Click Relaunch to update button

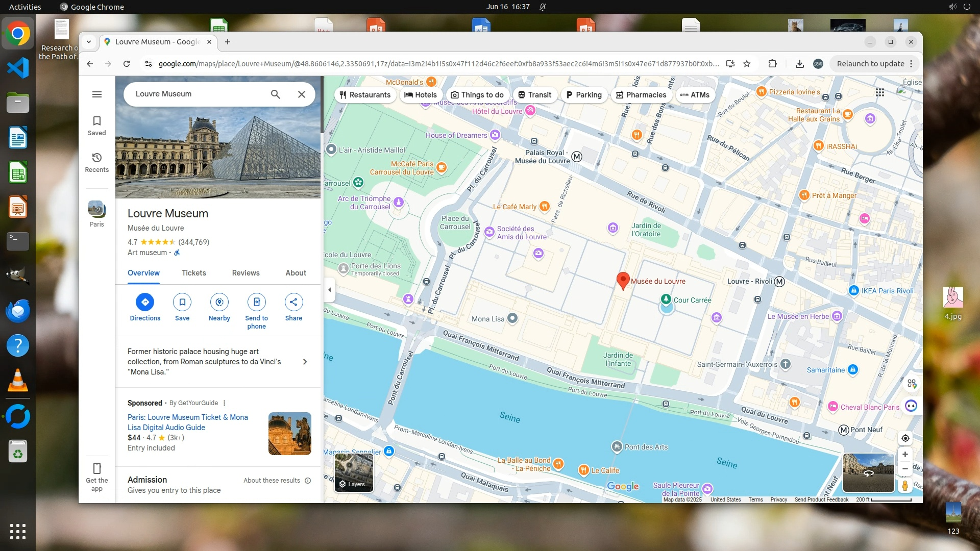(870, 64)
